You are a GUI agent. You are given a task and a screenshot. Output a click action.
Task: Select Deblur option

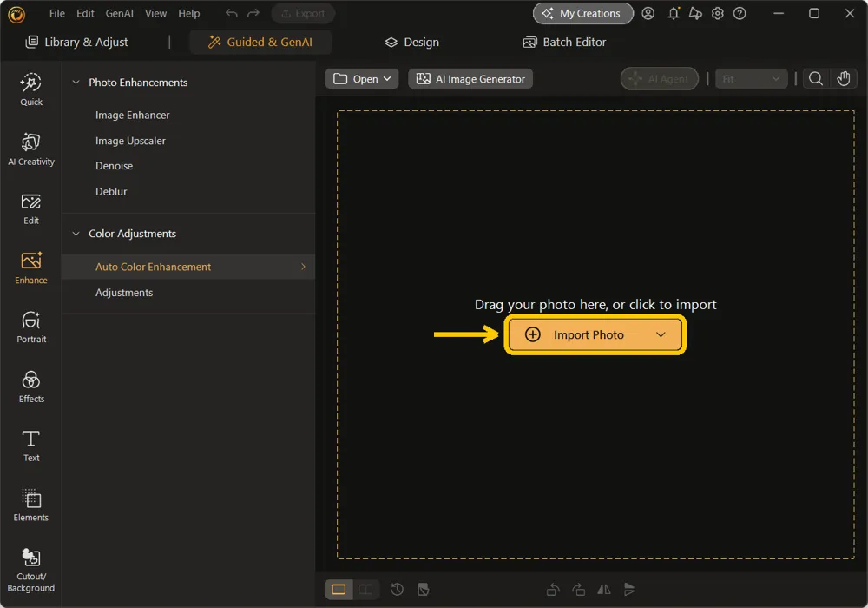click(x=111, y=192)
